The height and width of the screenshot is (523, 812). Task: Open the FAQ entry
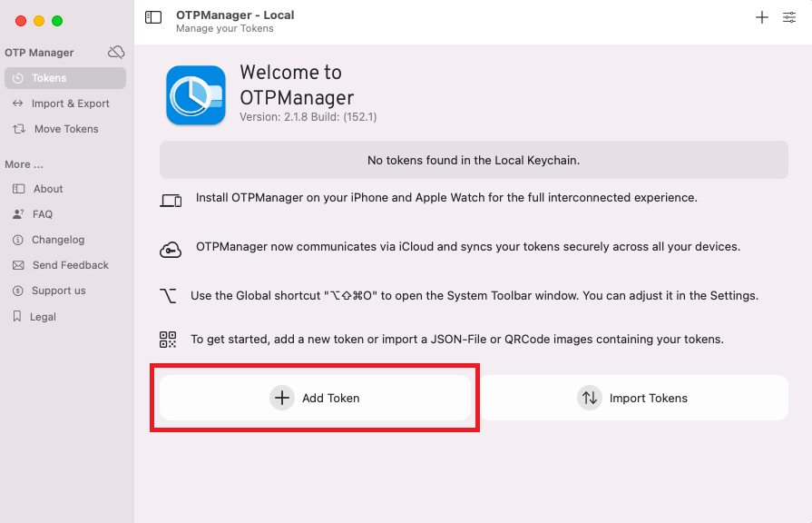(x=65, y=214)
